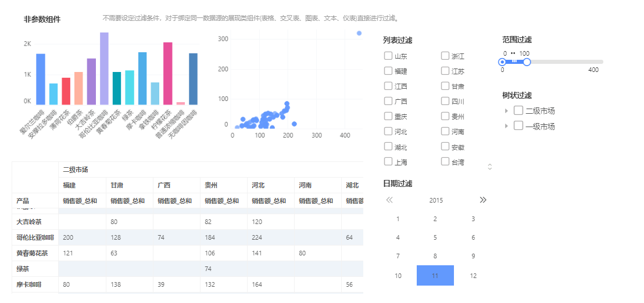Expand the 二级市场 tree node
Screen dimensions: 644x303
[x=506, y=111]
